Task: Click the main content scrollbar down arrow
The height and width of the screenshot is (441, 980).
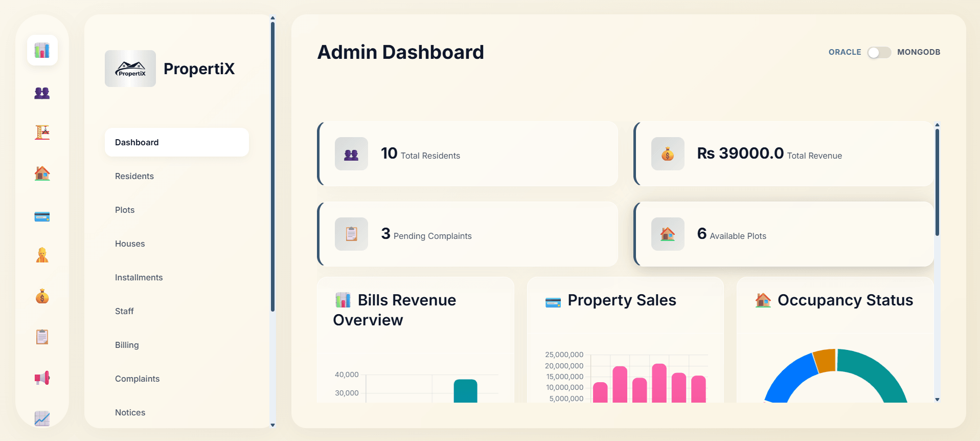Action: (x=937, y=400)
